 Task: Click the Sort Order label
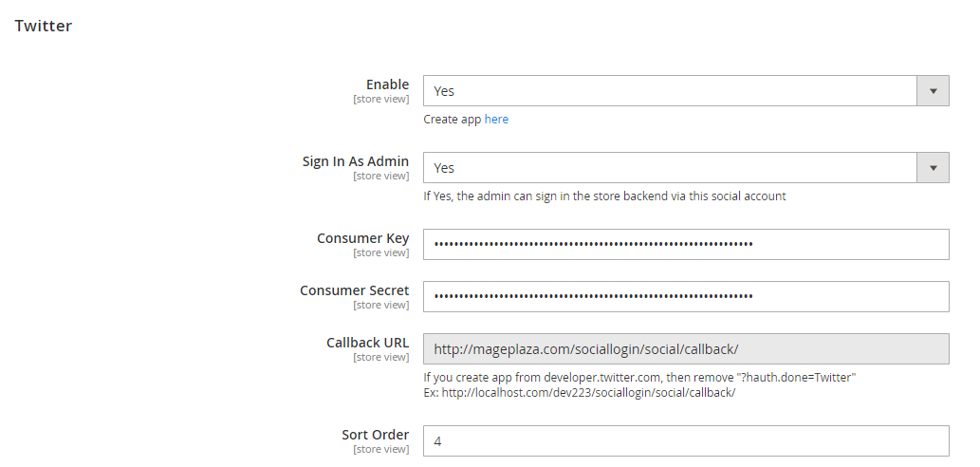click(375, 435)
